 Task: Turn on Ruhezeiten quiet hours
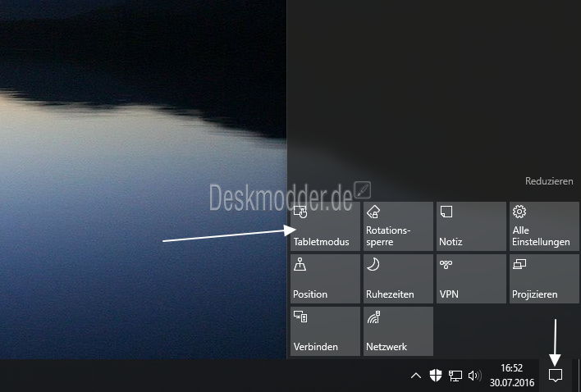click(398, 279)
